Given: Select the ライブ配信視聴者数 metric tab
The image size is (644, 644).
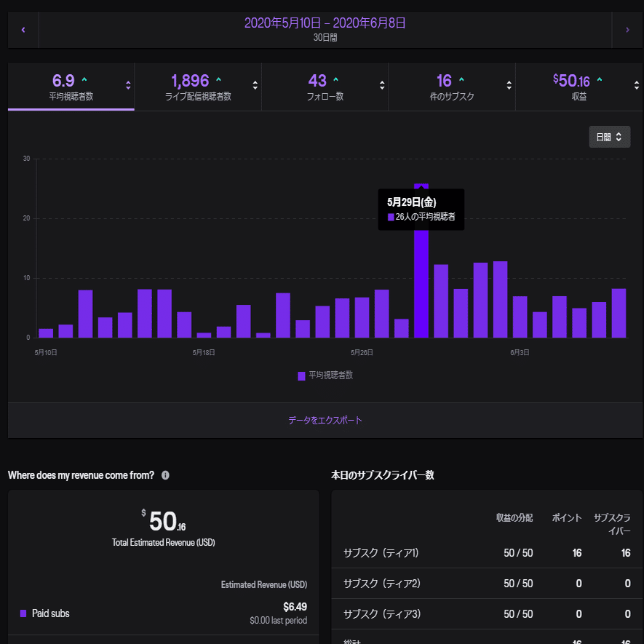Looking at the screenshot, I should 198,87.
